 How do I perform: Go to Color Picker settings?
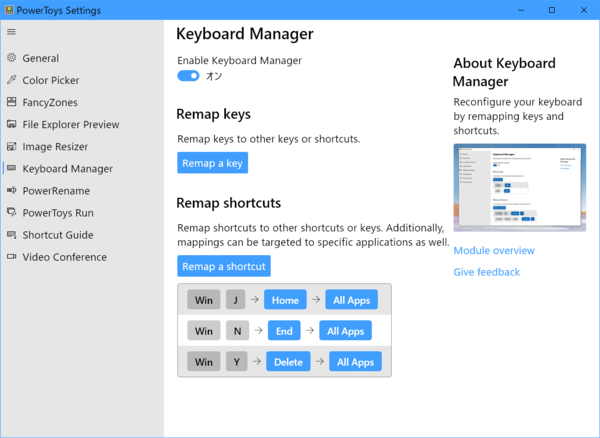coord(82,80)
